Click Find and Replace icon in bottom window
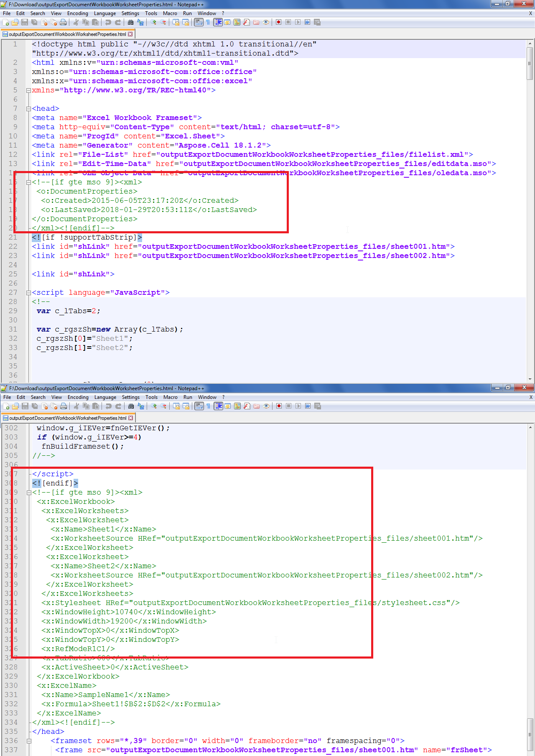Viewport: 535px width, 756px height. (x=141, y=406)
